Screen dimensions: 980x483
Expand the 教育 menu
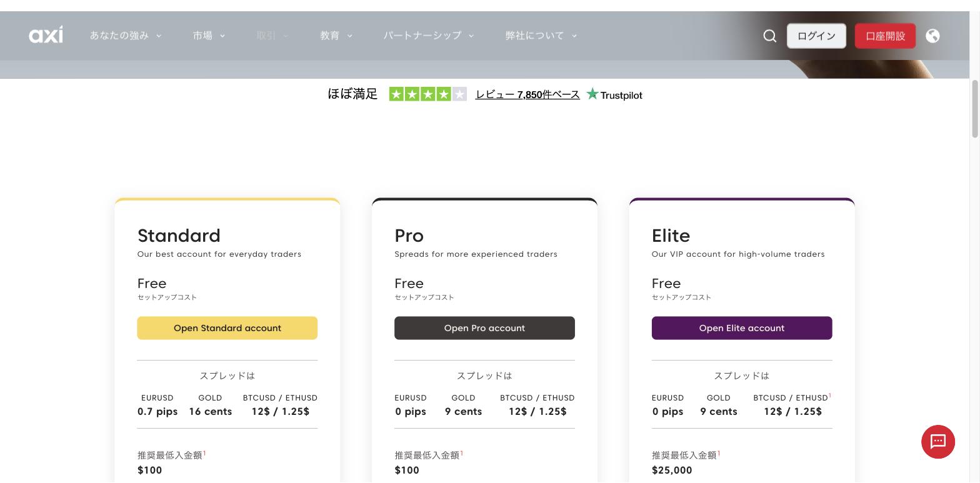click(x=336, y=36)
